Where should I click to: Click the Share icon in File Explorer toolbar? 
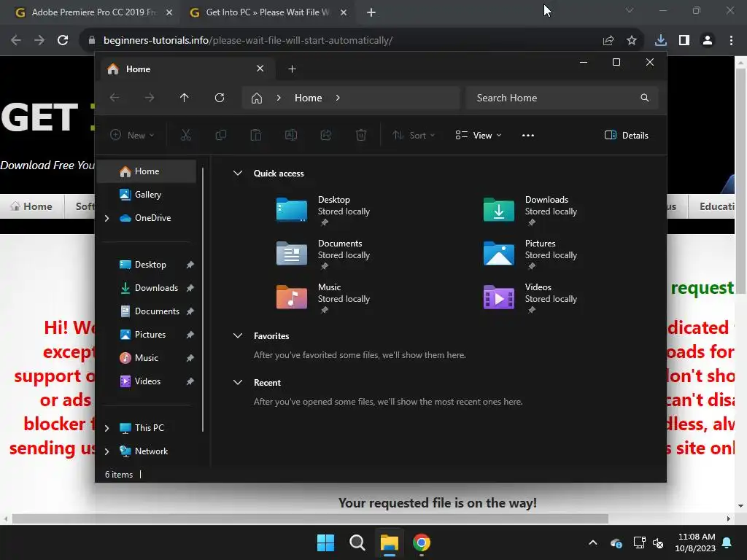[326, 135]
